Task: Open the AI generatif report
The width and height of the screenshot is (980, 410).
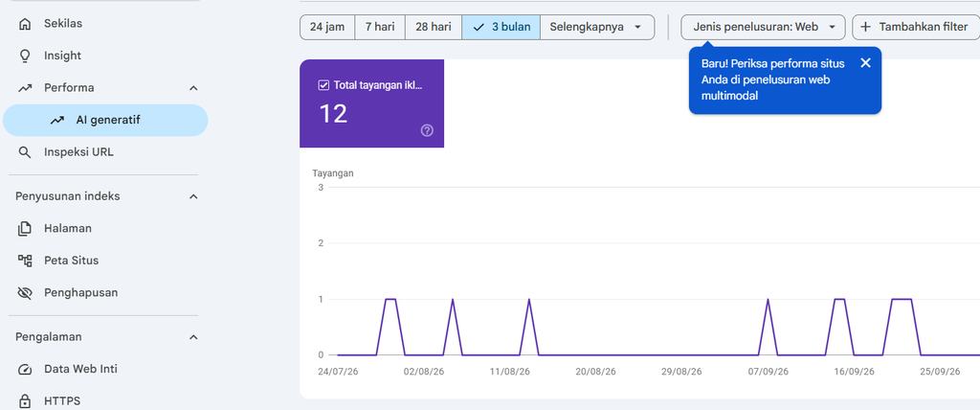Action: (105, 120)
